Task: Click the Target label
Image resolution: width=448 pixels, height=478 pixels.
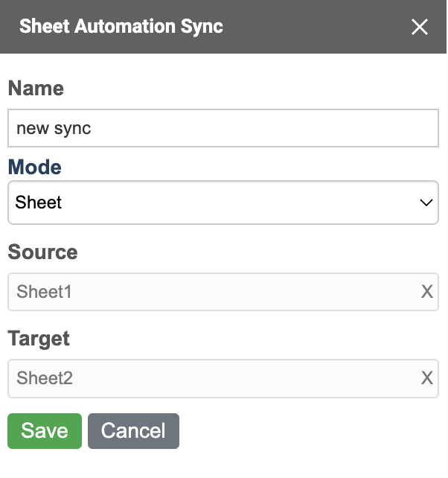Action: [x=39, y=338]
